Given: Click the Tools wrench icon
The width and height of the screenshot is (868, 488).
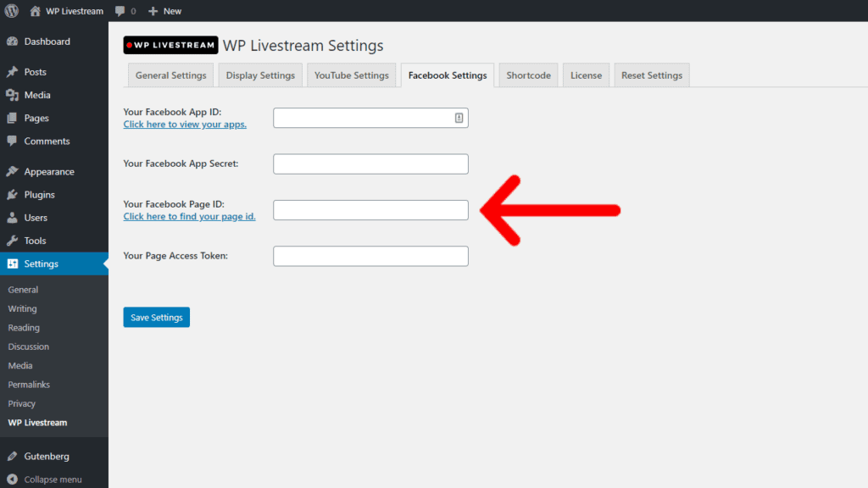Looking at the screenshot, I should (x=12, y=241).
